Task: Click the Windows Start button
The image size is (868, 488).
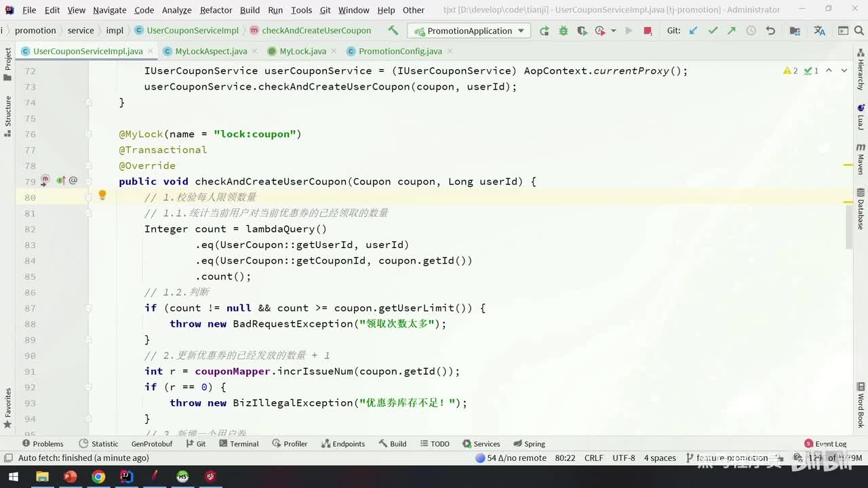Action: pyautogui.click(x=12, y=476)
